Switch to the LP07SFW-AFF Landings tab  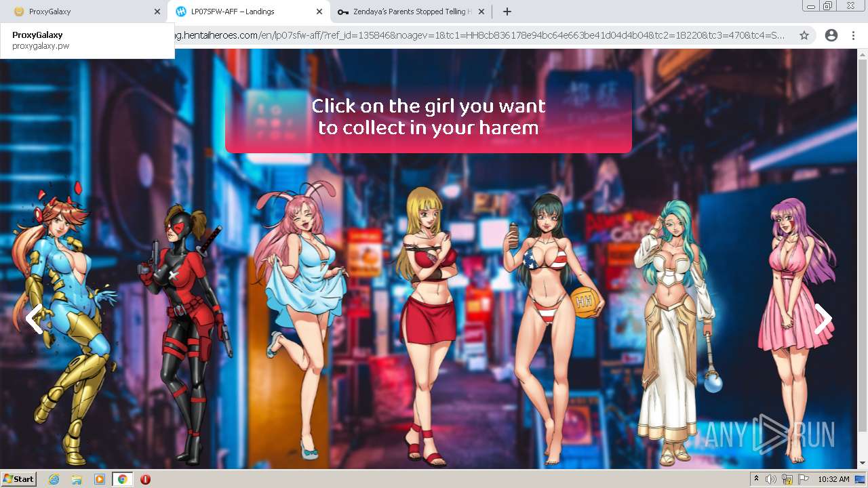248,12
